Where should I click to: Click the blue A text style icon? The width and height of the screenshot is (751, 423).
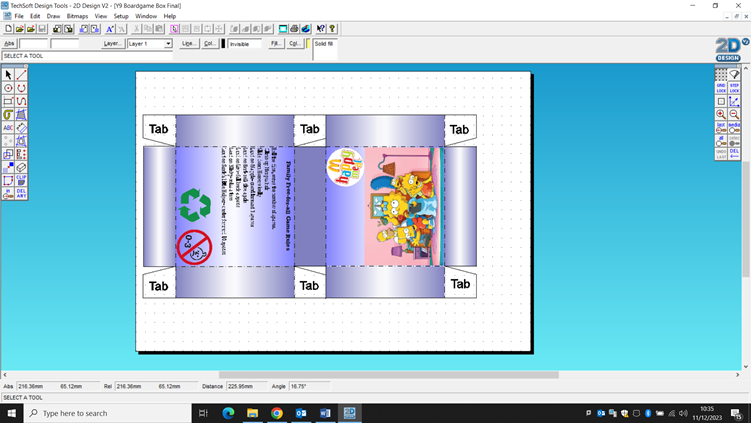110,29
